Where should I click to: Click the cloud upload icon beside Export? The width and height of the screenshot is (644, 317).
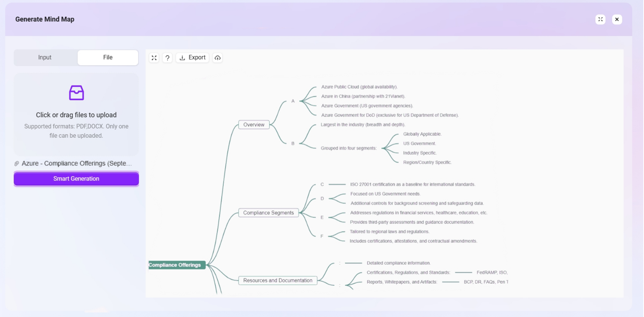(x=218, y=58)
